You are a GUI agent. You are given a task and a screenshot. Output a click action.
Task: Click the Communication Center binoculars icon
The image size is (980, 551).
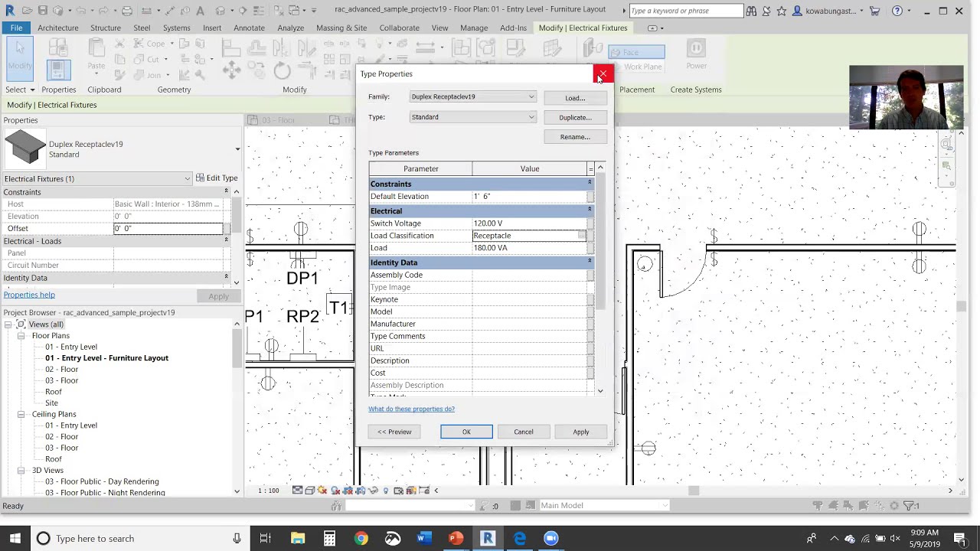tap(751, 11)
